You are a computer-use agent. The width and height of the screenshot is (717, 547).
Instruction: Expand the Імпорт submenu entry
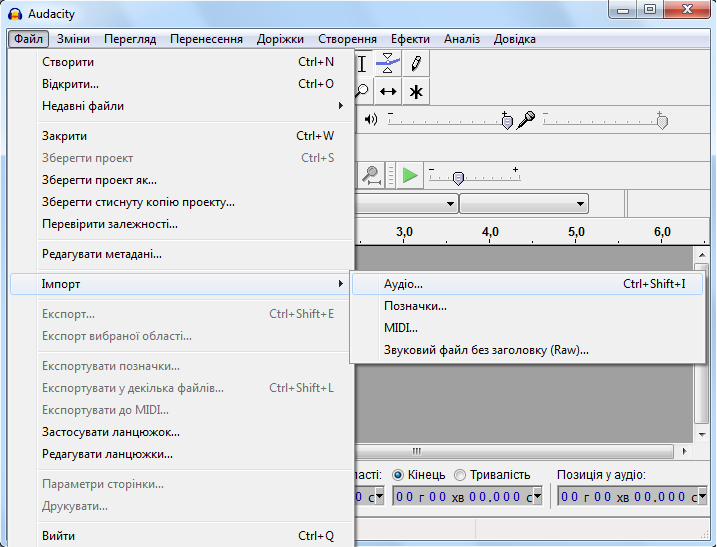point(182,284)
